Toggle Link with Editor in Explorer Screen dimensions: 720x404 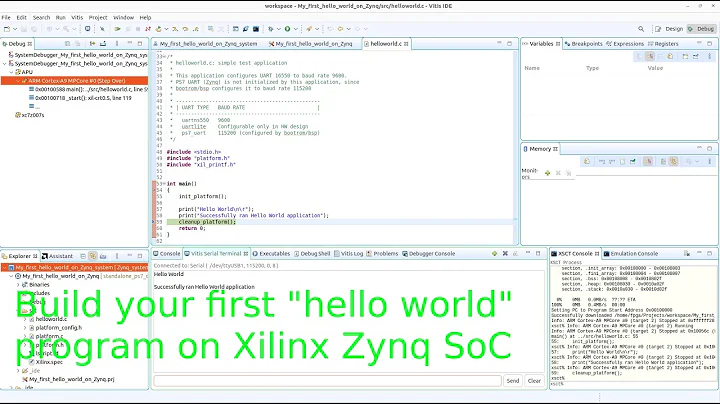click(93, 256)
